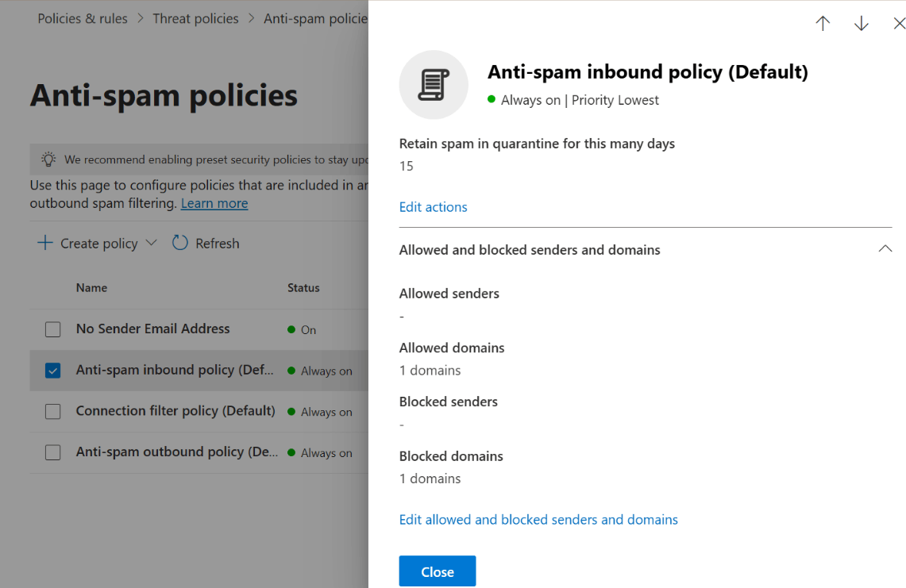906x588 pixels.
Task: Click 'Allowed and blocked senders and domains' heading
Action: (x=530, y=249)
